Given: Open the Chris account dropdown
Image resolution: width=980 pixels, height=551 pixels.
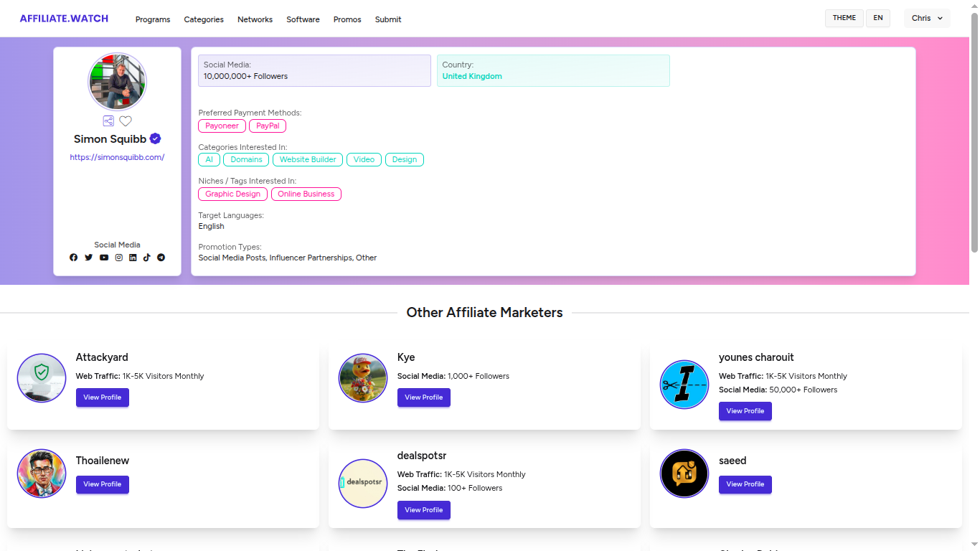Looking at the screenshot, I should coord(926,18).
